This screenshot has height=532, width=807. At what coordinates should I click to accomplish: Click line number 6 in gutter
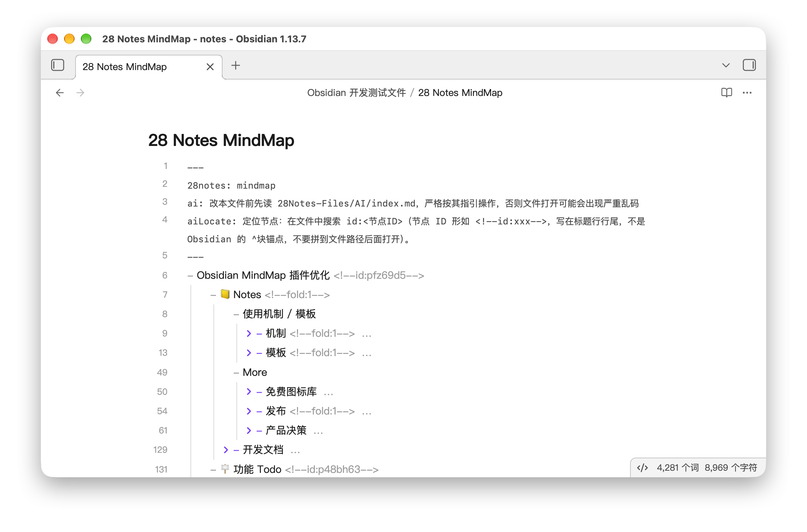pos(165,275)
